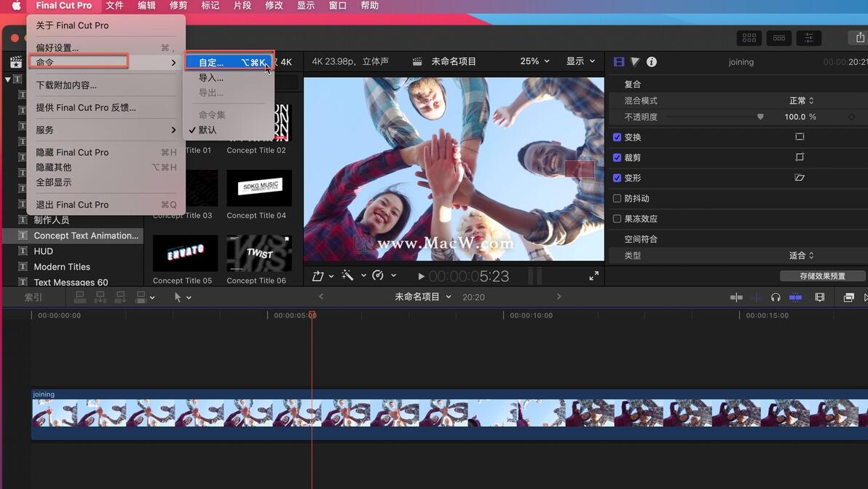Image resolution: width=868 pixels, height=489 pixels.
Task: Open the 修剪 menu
Action: (x=178, y=6)
